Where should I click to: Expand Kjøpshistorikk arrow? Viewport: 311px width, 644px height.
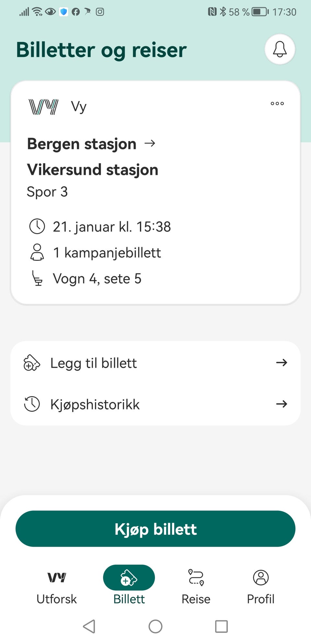[x=281, y=404]
